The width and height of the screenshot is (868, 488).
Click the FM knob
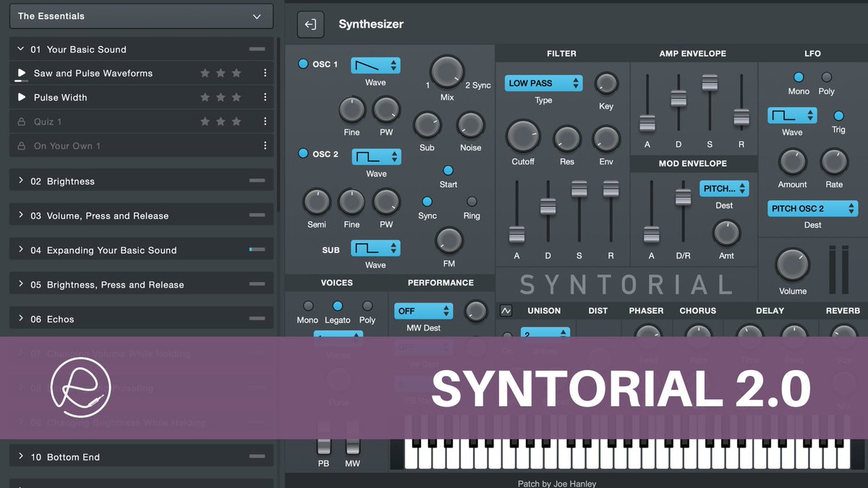(x=448, y=239)
